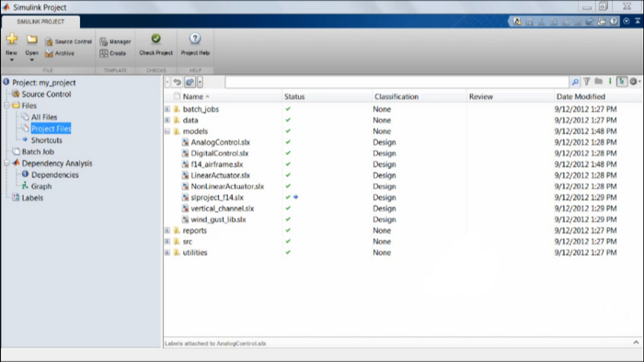Expand the utilities folder
Viewport: 644px width, 362px height.
167,253
